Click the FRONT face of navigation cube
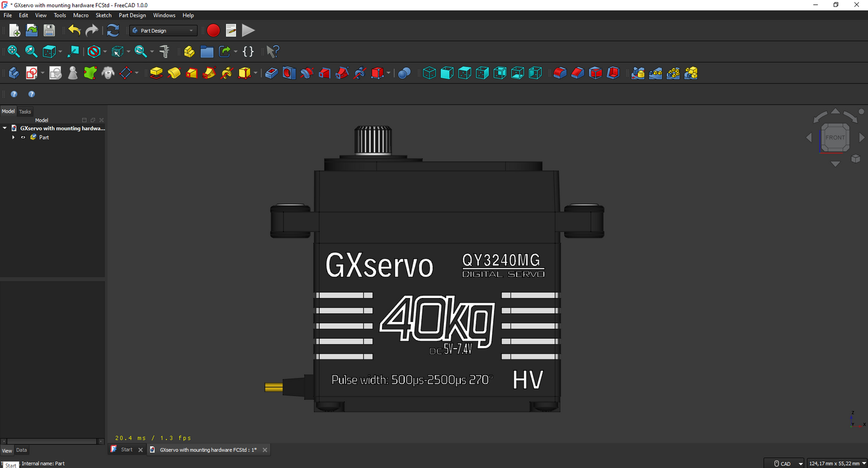Viewport: 868px width, 468px height. 835,138
